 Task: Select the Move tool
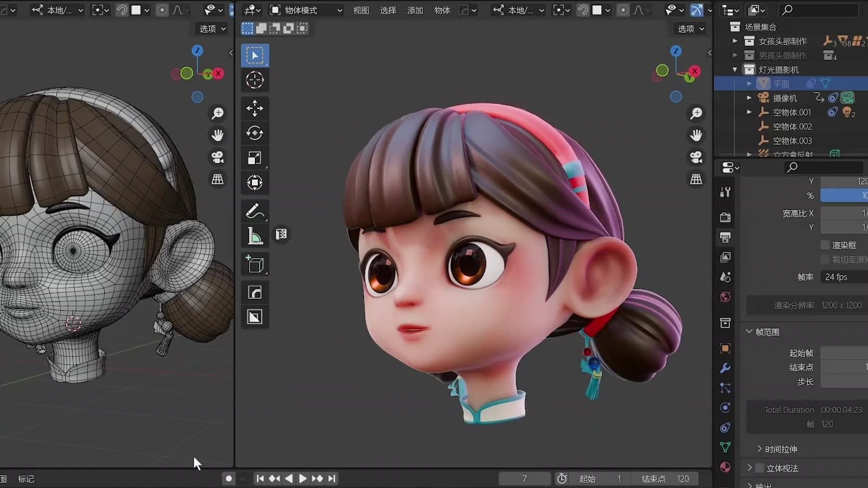[x=255, y=108]
